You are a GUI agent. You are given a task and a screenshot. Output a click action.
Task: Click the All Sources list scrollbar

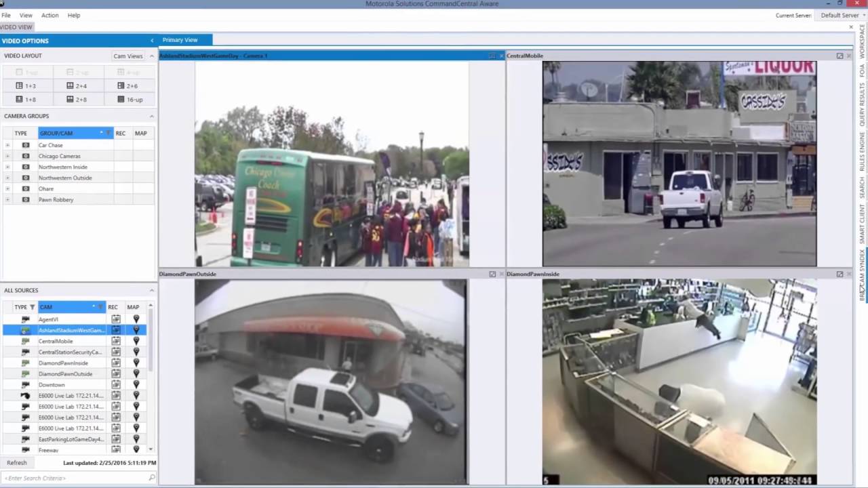151,339
